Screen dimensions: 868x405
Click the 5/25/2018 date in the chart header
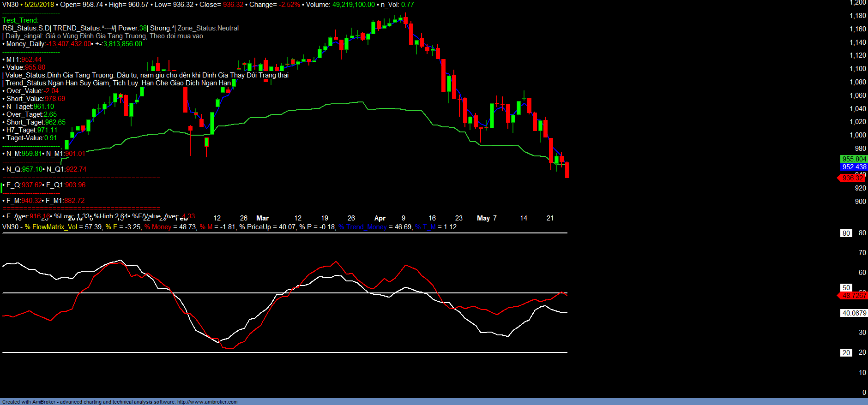coord(39,5)
